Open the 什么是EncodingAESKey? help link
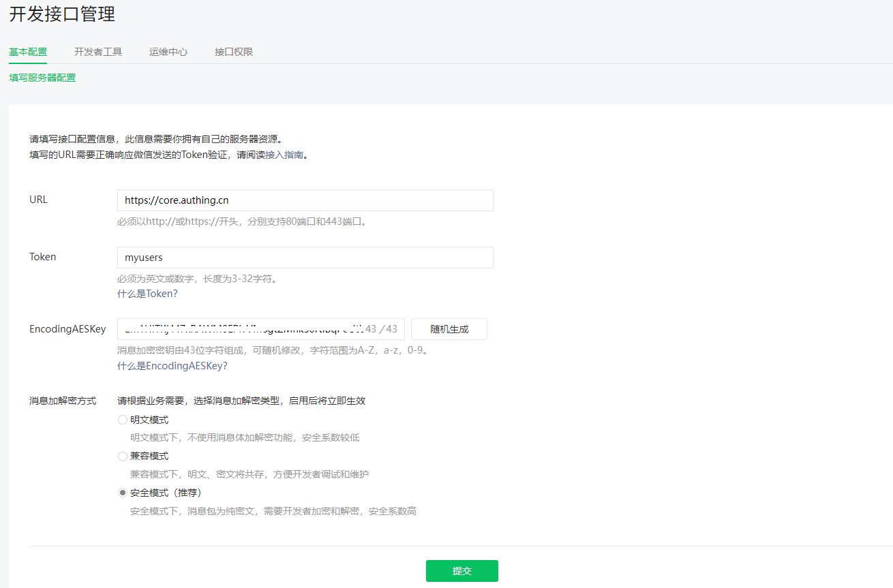Screen dimensions: 893x588 click(x=172, y=366)
